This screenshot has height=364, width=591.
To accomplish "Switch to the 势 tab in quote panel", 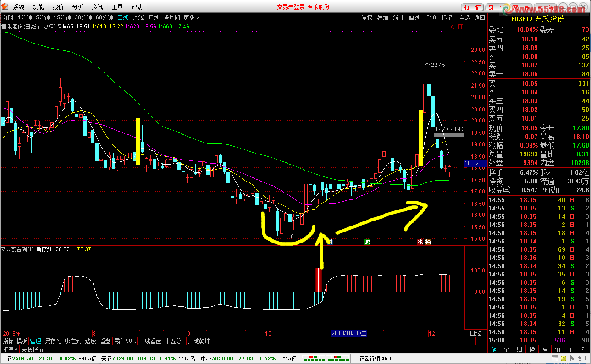I will point(531,349).
